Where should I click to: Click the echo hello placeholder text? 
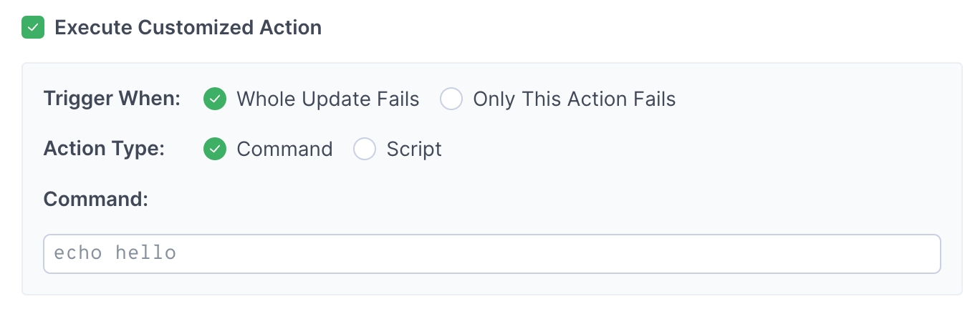tap(115, 253)
